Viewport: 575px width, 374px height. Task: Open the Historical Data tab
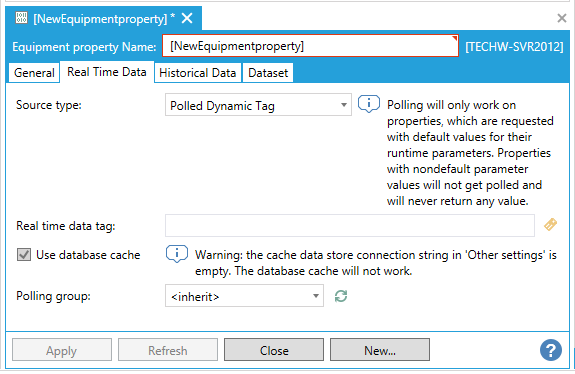(x=198, y=73)
